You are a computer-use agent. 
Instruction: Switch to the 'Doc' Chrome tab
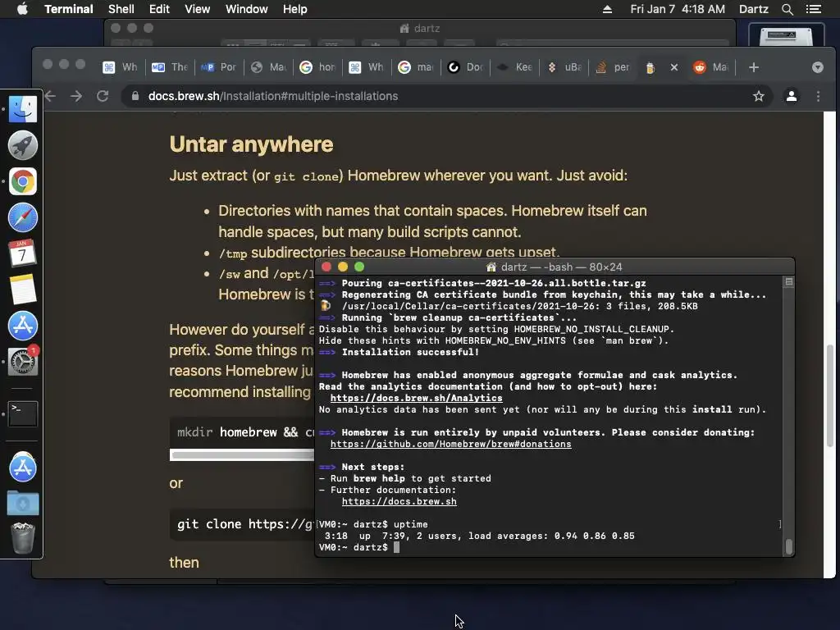[x=465, y=67]
